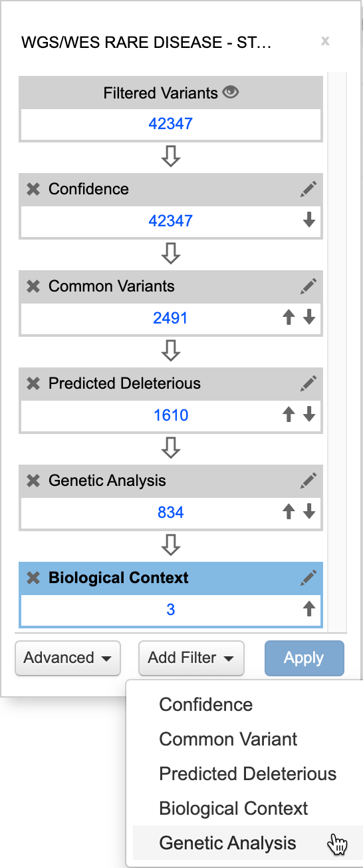Edit the Predicted Deleterious filter settings
The image size is (363, 868).
[x=308, y=383]
